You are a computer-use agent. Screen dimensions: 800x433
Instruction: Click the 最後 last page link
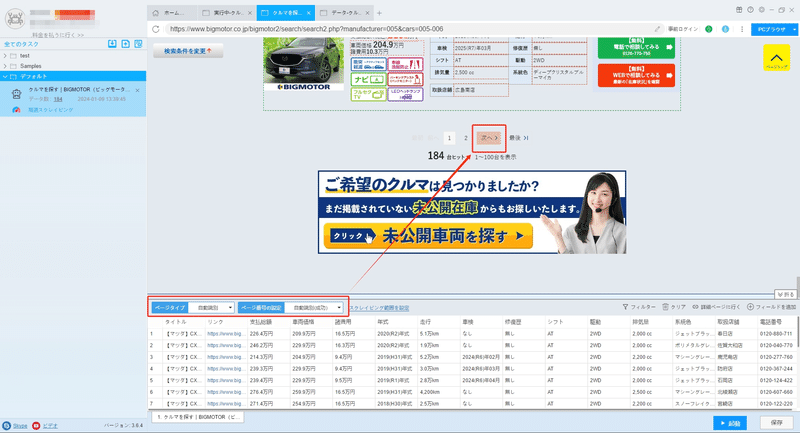point(519,138)
